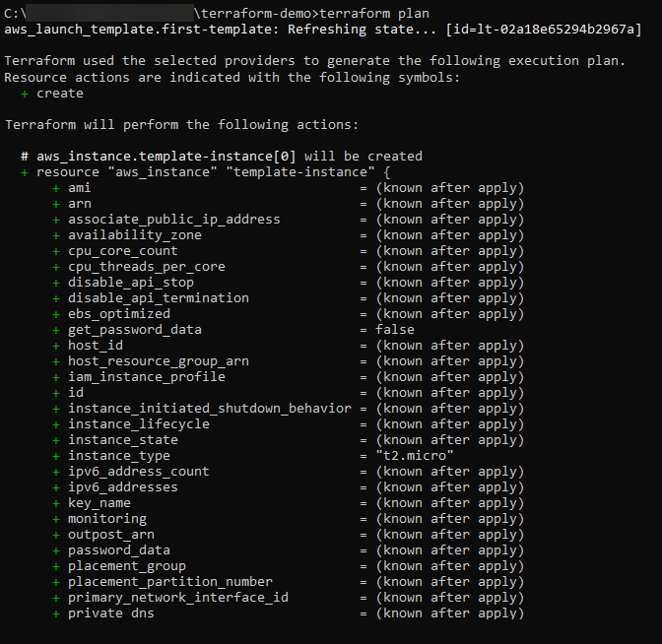Click the green plus before 'create'

25,94
